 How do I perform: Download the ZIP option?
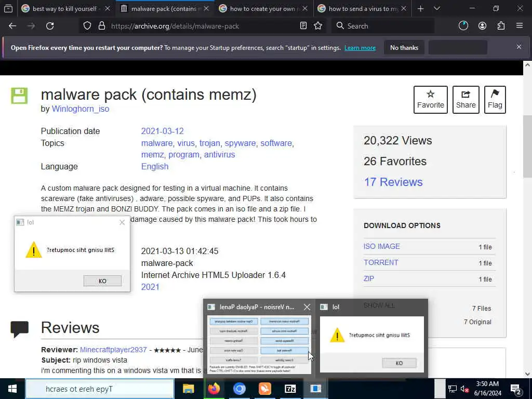(x=369, y=279)
